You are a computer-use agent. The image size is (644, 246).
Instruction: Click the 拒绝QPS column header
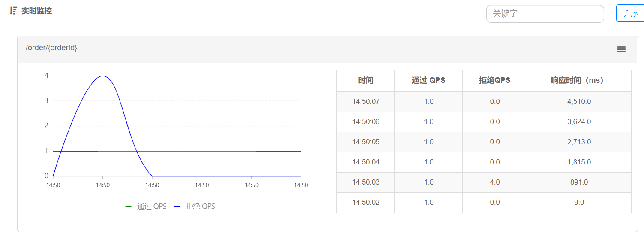tap(495, 81)
